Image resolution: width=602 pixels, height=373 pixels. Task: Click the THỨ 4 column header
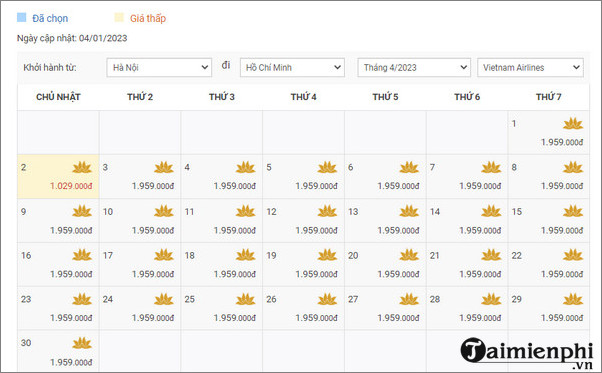pyautogui.click(x=304, y=97)
